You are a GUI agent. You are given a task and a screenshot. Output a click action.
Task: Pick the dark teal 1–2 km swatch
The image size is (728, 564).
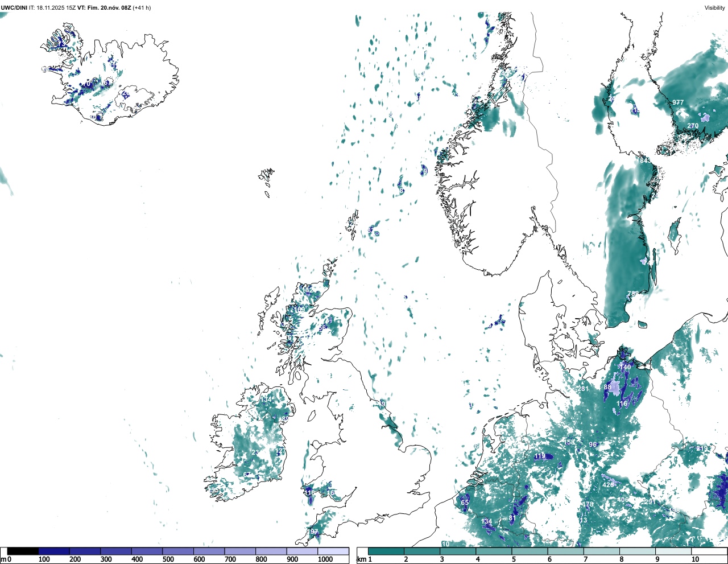click(386, 551)
